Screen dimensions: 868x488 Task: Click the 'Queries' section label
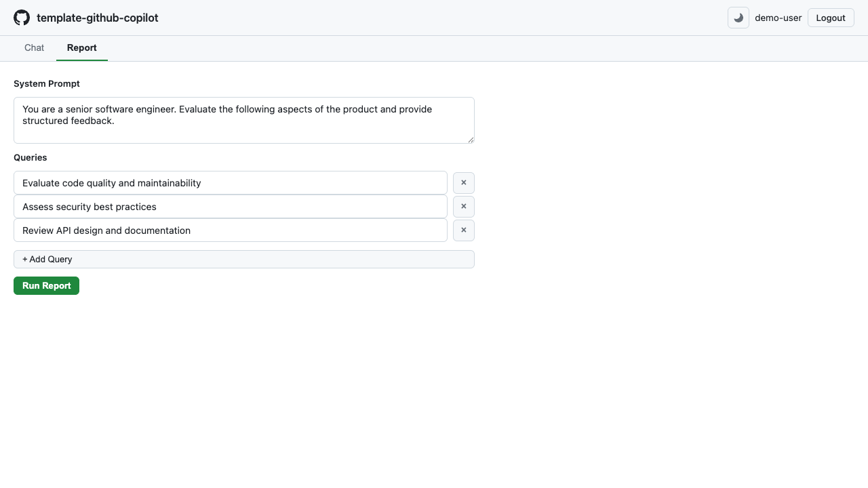pos(31,157)
